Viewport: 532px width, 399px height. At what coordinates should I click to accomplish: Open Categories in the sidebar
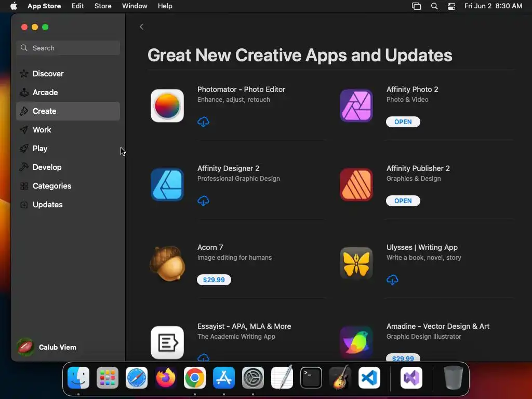[68, 185]
